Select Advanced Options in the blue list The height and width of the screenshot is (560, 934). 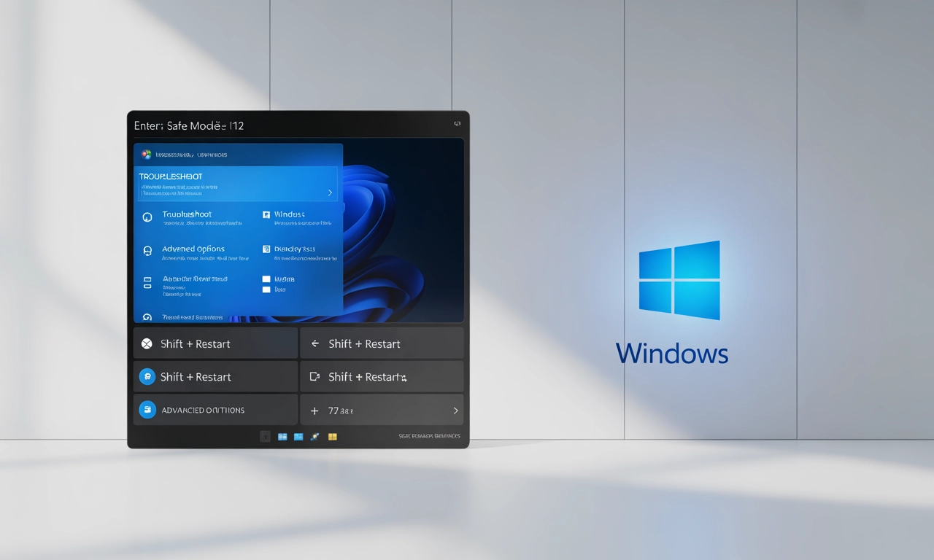[193, 249]
